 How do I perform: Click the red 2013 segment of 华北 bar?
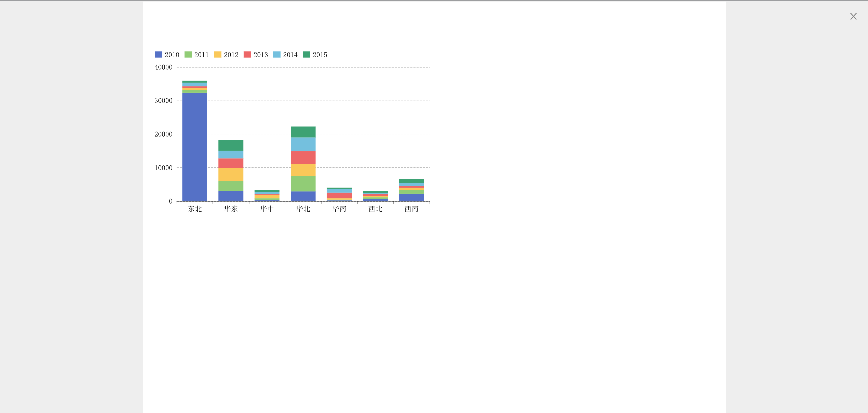coord(303,158)
